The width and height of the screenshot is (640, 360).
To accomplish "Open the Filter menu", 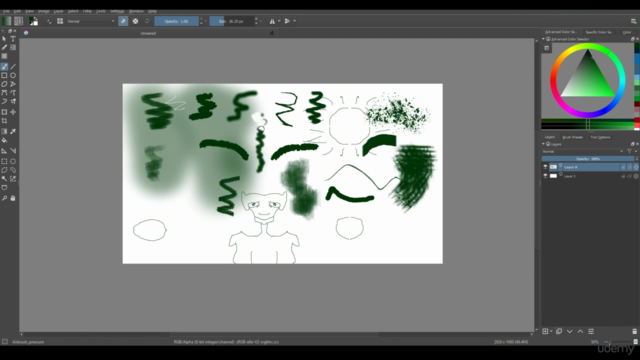I will click(x=87, y=11).
